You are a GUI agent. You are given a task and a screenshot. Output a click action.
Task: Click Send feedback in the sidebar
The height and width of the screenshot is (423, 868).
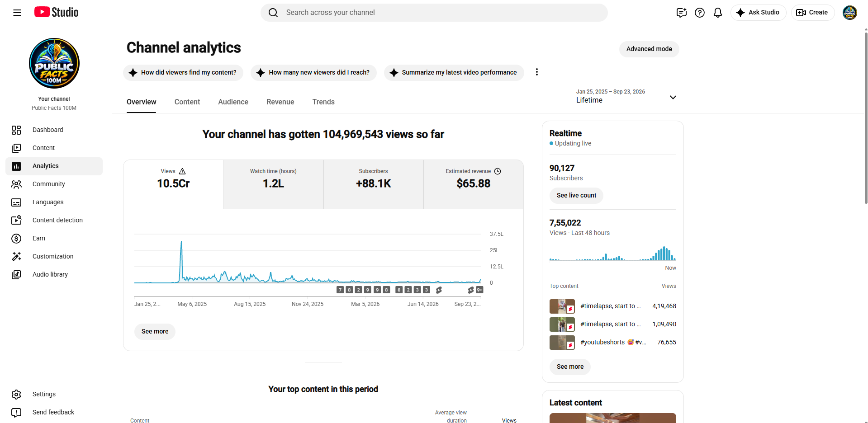click(54, 412)
